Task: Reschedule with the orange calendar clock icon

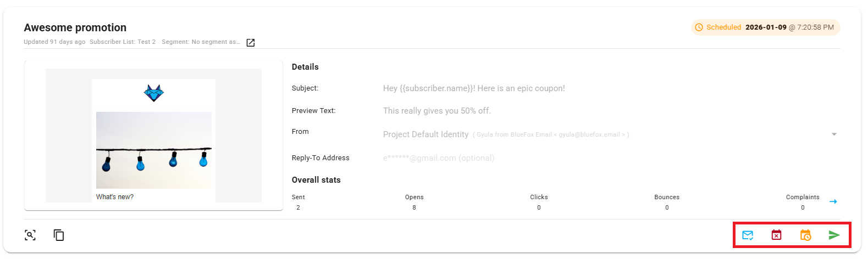Action: coord(805,235)
